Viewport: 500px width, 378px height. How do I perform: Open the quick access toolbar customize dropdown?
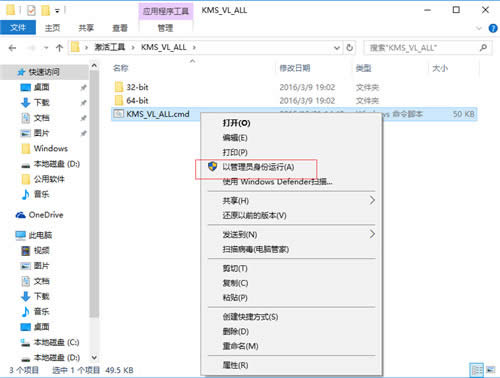tap(57, 11)
